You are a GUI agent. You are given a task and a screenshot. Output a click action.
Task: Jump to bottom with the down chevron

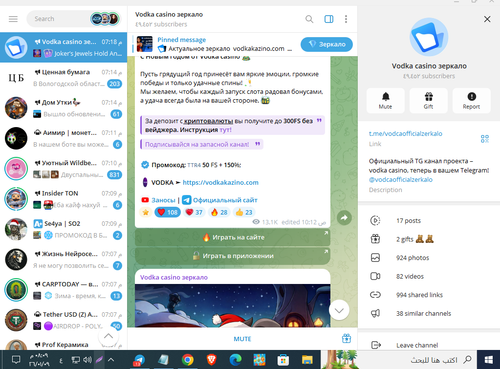[x=339, y=310]
